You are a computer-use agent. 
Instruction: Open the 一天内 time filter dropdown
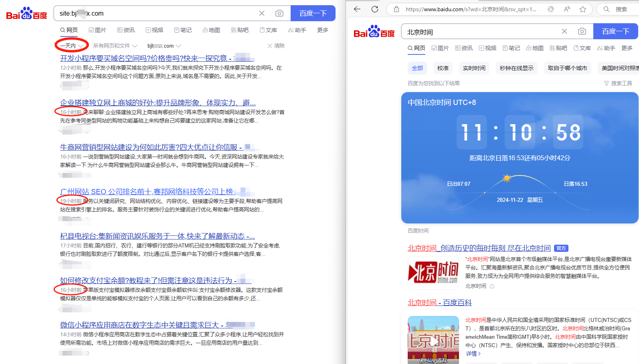(72, 46)
